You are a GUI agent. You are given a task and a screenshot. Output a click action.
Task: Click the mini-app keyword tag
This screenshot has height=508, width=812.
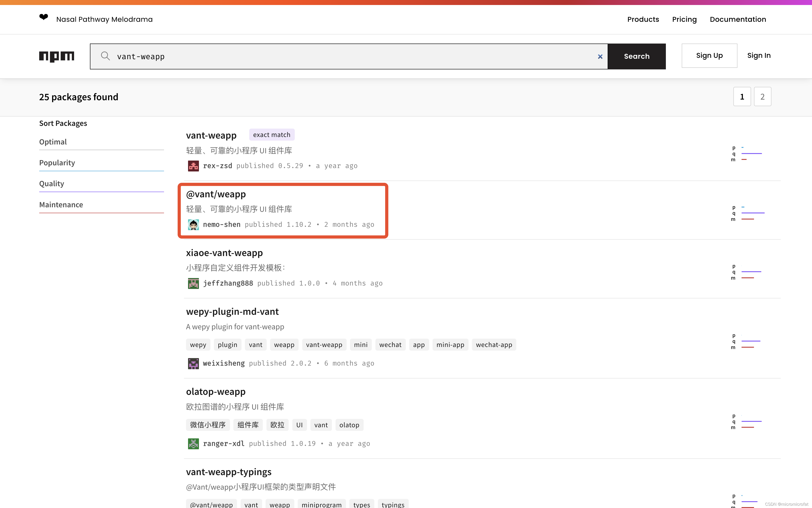coord(450,345)
